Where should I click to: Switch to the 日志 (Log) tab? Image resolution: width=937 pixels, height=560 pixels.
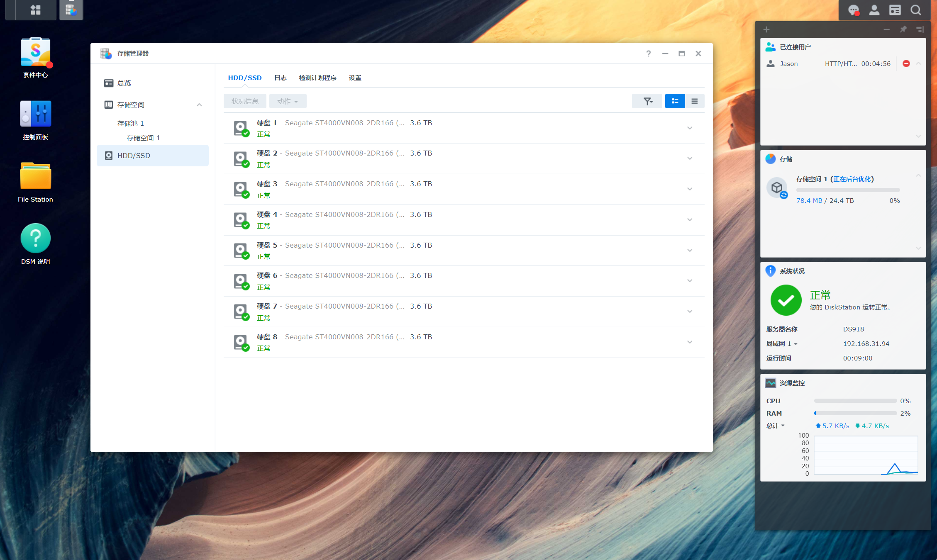[x=281, y=78]
